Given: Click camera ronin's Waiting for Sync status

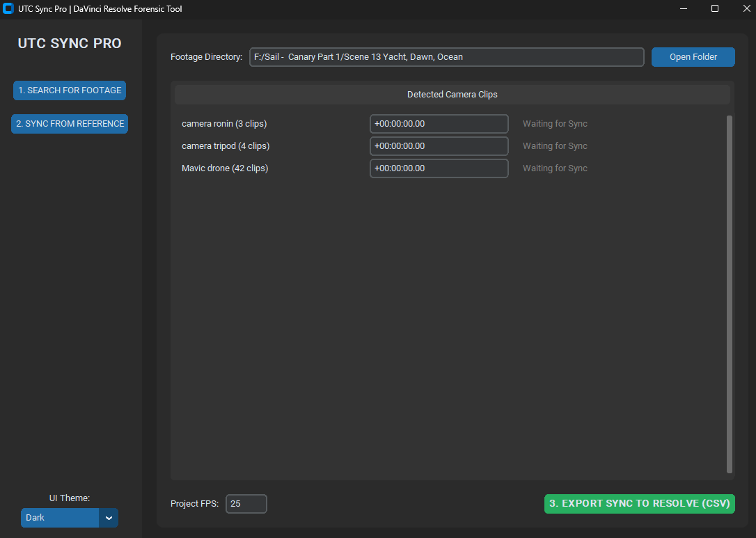Looking at the screenshot, I should tap(555, 124).
